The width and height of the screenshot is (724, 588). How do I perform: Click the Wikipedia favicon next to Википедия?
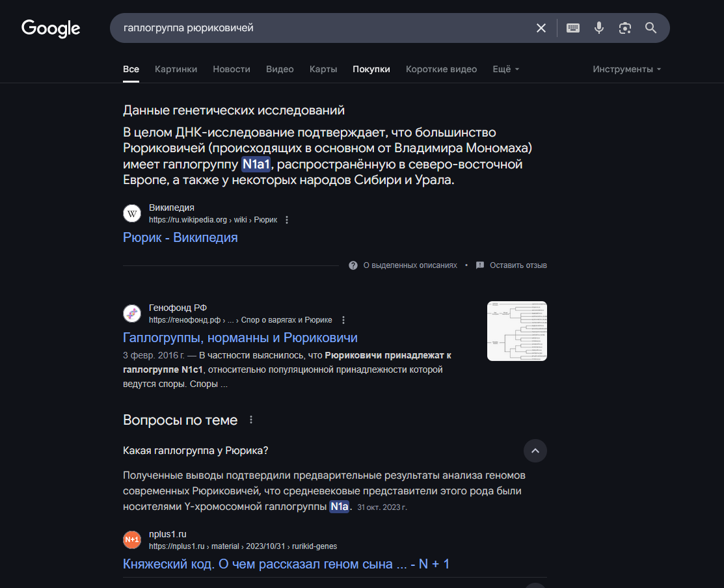tap(132, 214)
